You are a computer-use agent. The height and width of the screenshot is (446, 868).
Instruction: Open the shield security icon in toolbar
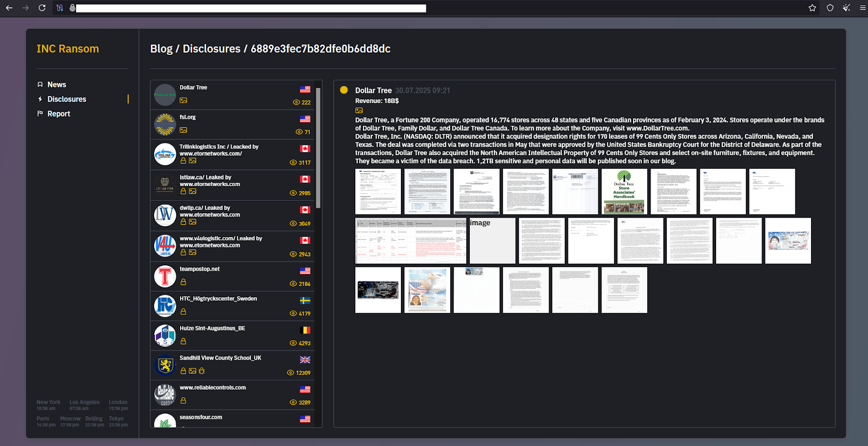click(830, 8)
